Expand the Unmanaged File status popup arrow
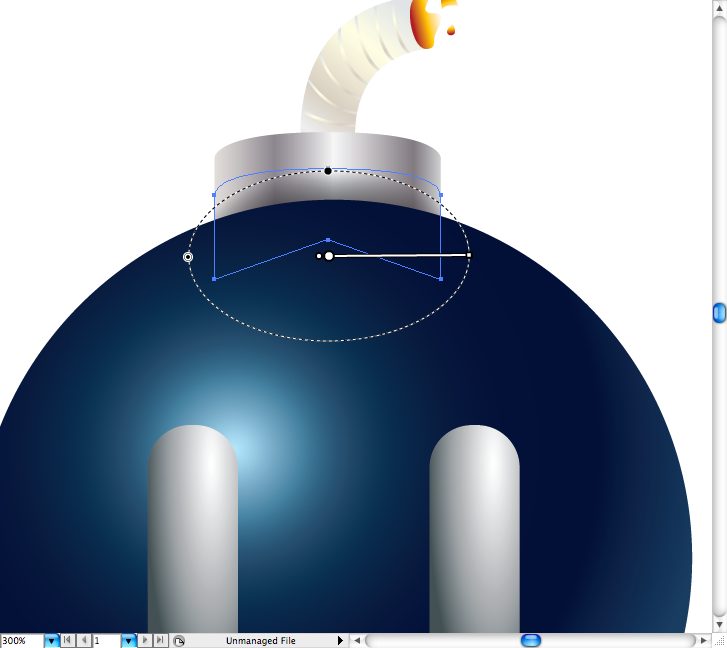The image size is (727, 648). point(340,640)
